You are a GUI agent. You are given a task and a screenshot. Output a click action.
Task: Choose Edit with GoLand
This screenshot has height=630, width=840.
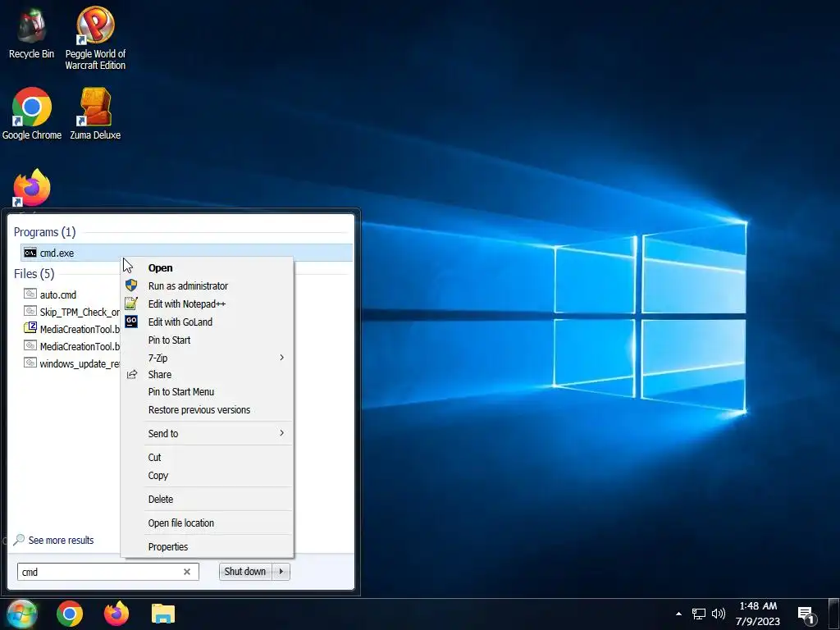(x=208, y=322)
